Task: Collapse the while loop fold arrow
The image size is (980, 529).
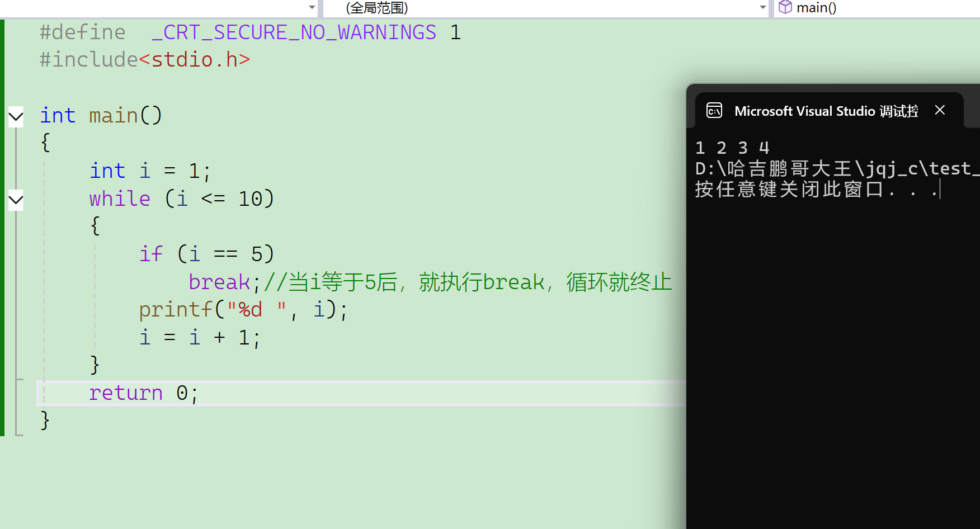Action: [16, 200]
